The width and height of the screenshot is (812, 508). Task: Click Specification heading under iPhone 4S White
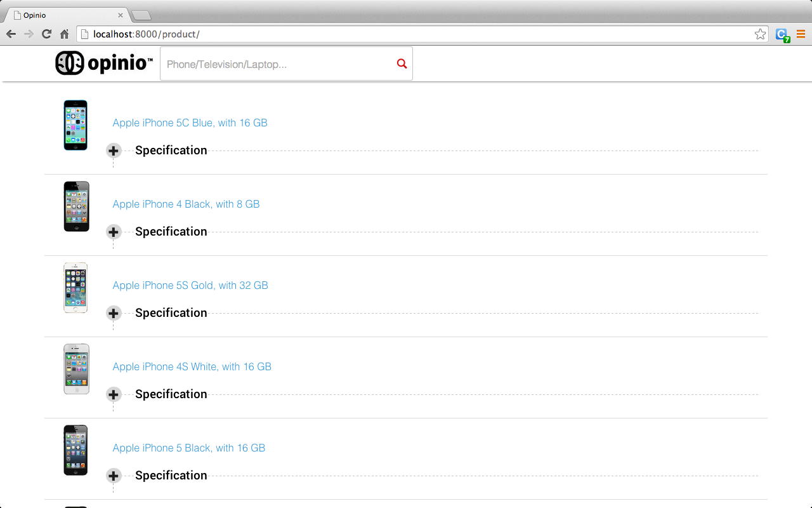click(x=171, y=394)
